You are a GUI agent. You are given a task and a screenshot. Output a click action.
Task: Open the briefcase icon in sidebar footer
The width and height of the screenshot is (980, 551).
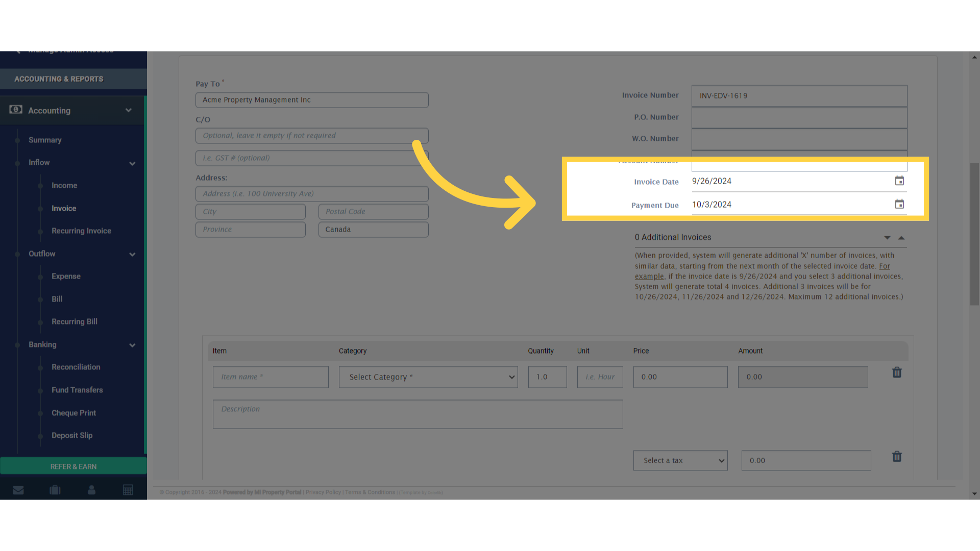(55, 490)
